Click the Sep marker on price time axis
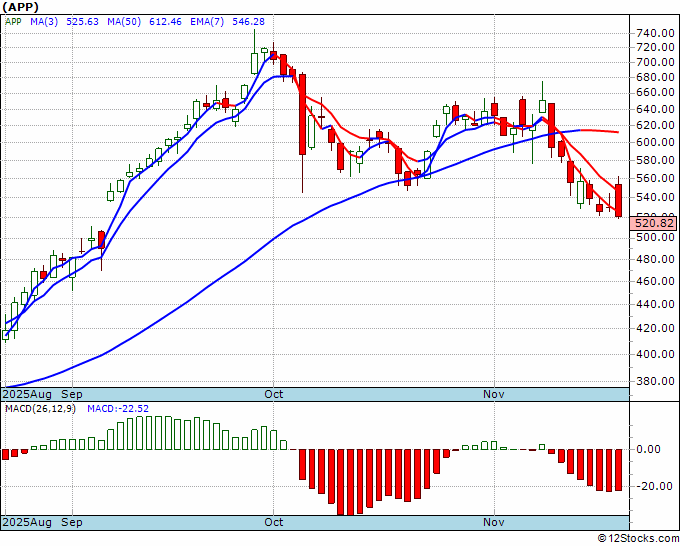This screenshot has width=680, height=546. click(x=72, y=394)
